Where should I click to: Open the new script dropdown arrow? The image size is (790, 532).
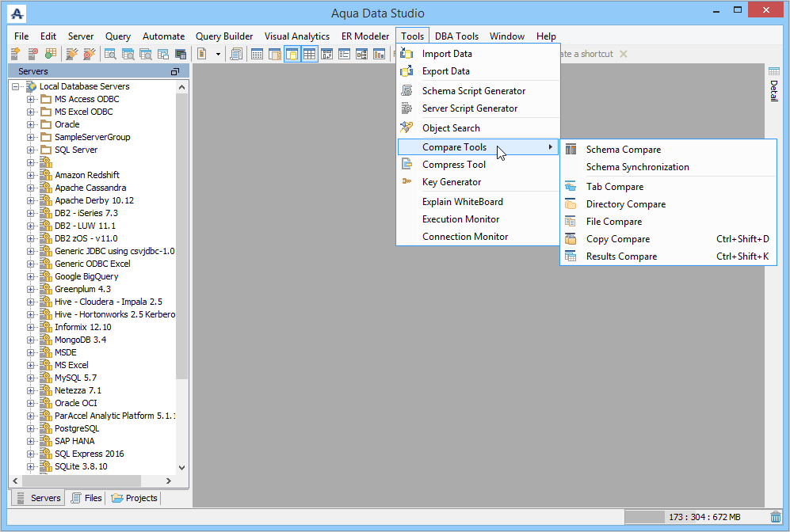pos(218,54)
